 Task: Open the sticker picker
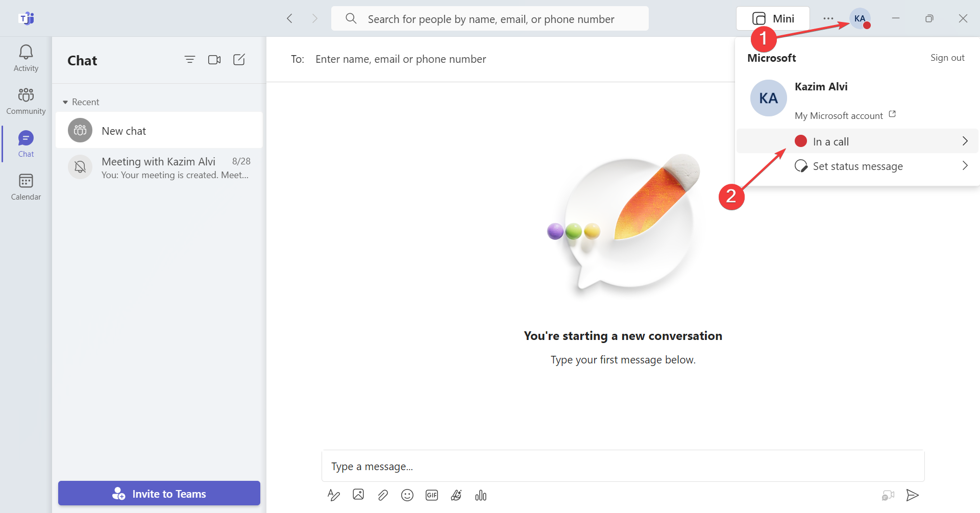456,495
